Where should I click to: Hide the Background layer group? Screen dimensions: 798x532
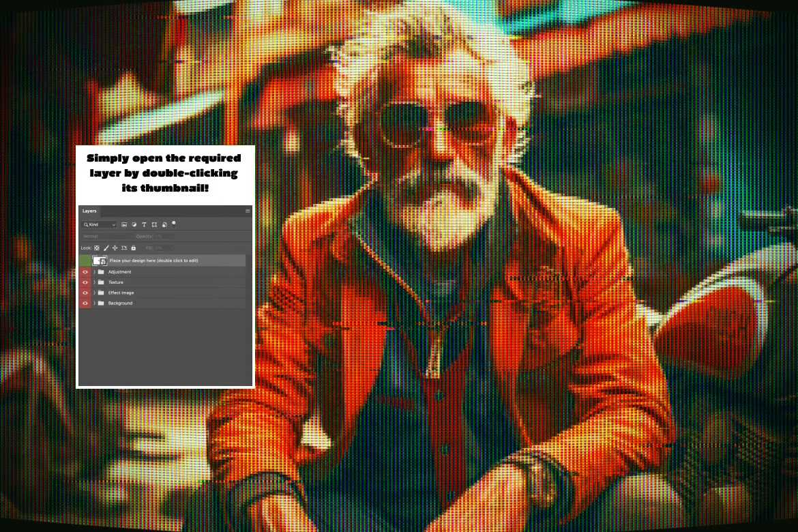coord(85,302)
